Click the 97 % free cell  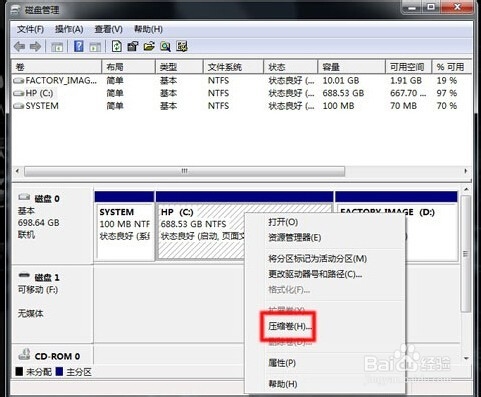click(447, 93)
